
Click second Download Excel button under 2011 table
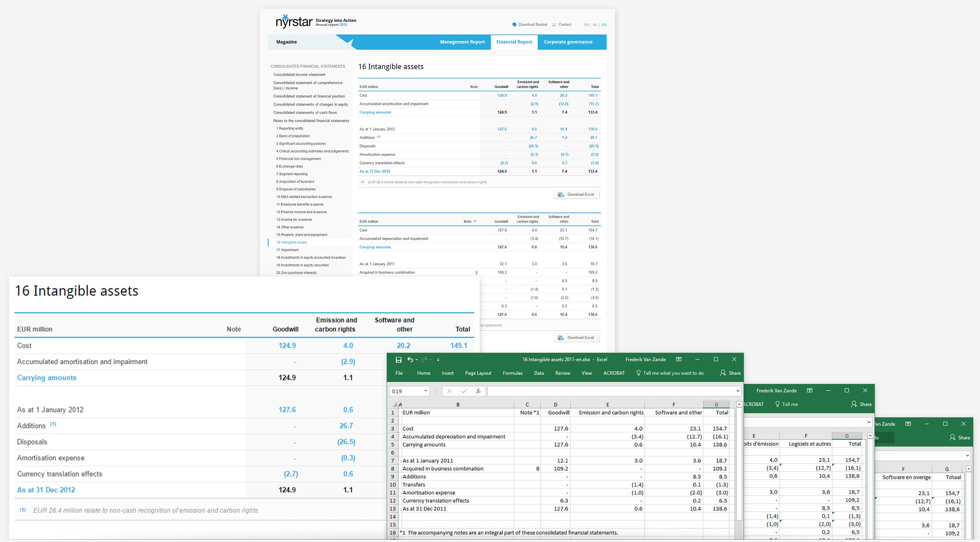point(576,338)
